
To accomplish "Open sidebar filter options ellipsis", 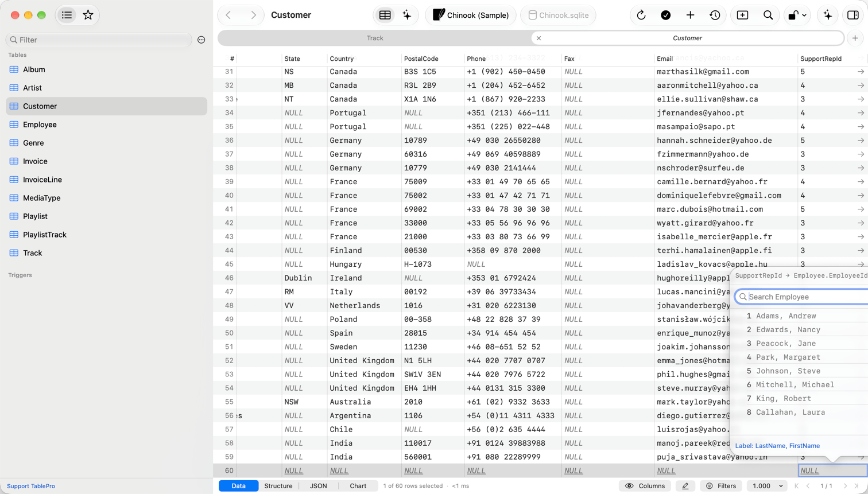I will [x=201, y=40].
